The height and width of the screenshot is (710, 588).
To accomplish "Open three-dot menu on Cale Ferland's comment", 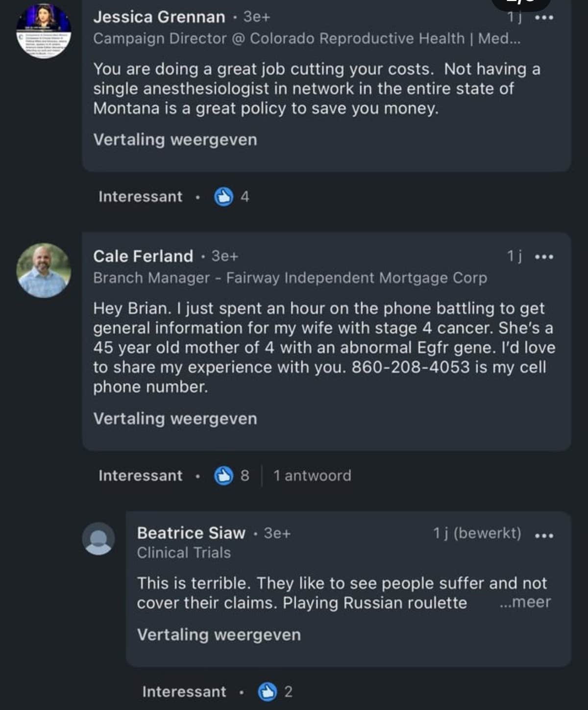I will (544, 256).
